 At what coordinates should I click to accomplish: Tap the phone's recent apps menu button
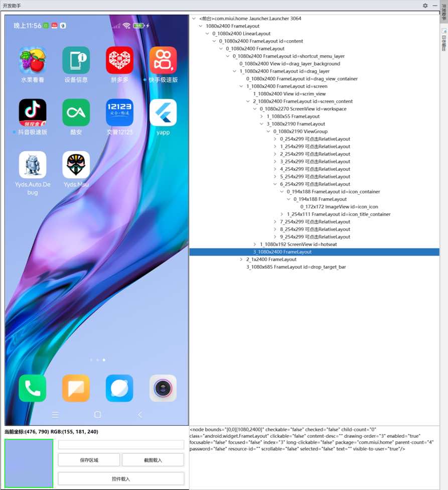[x=55, y=415]
